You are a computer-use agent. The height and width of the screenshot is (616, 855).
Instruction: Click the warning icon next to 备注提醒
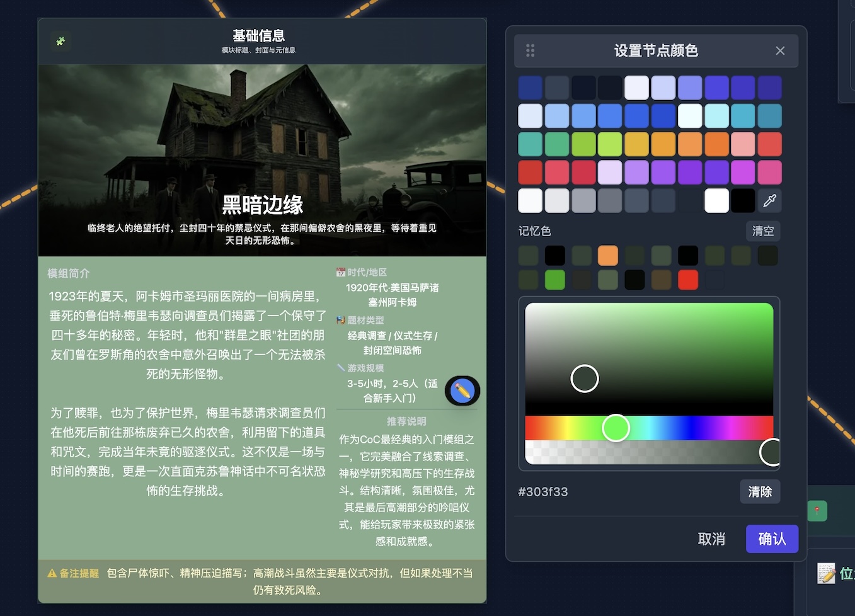click(52, 573)
